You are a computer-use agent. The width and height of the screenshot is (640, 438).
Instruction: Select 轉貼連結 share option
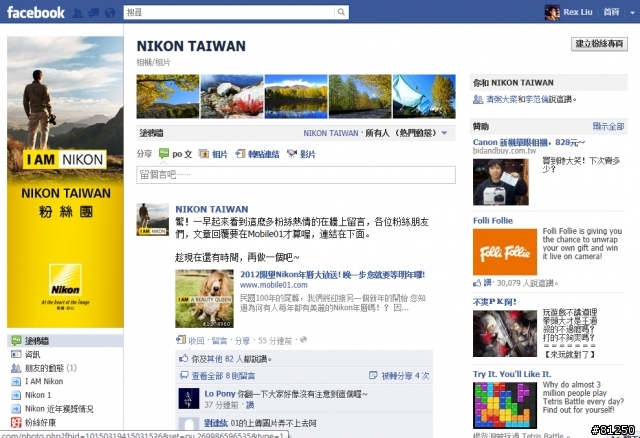[x=258, y=154]
